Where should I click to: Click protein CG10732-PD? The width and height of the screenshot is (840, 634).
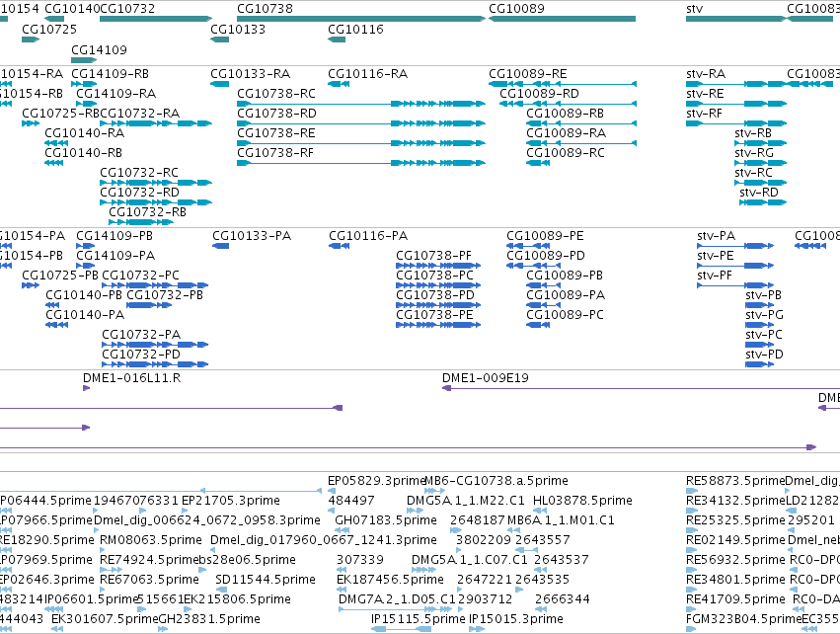pos(155,364)
